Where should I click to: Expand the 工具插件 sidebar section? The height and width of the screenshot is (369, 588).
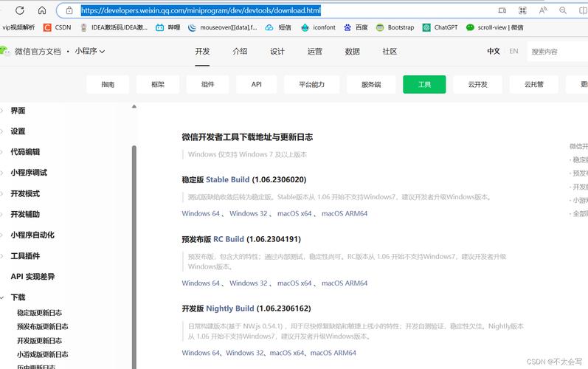(25, 256)
